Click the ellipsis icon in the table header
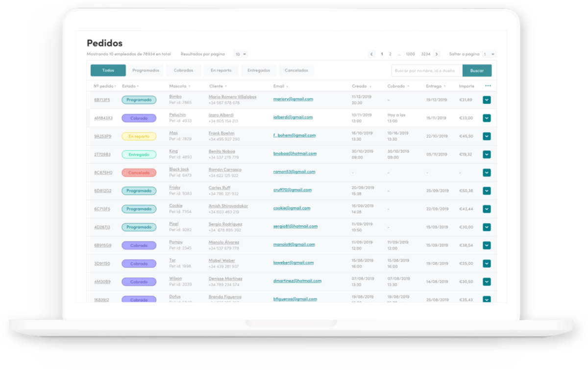This screenshot has height=370, width=588. point(488,85)
